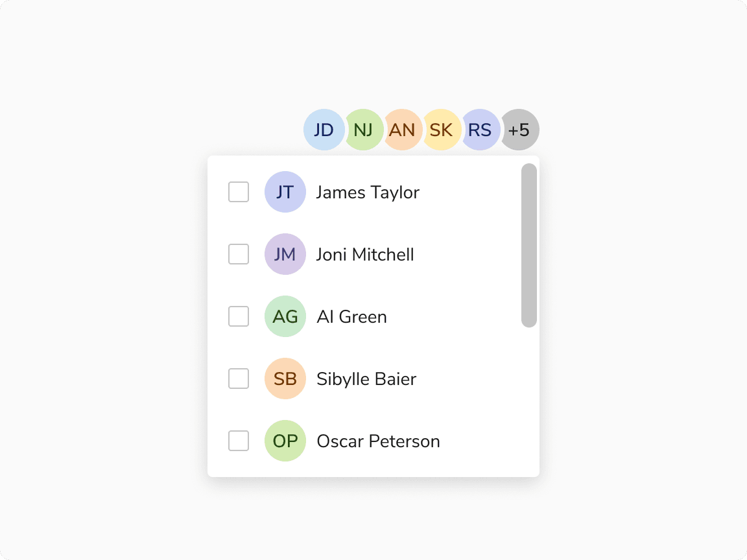Click the AN avatar circle
This screenshot has height=560, width=747.
403,130
